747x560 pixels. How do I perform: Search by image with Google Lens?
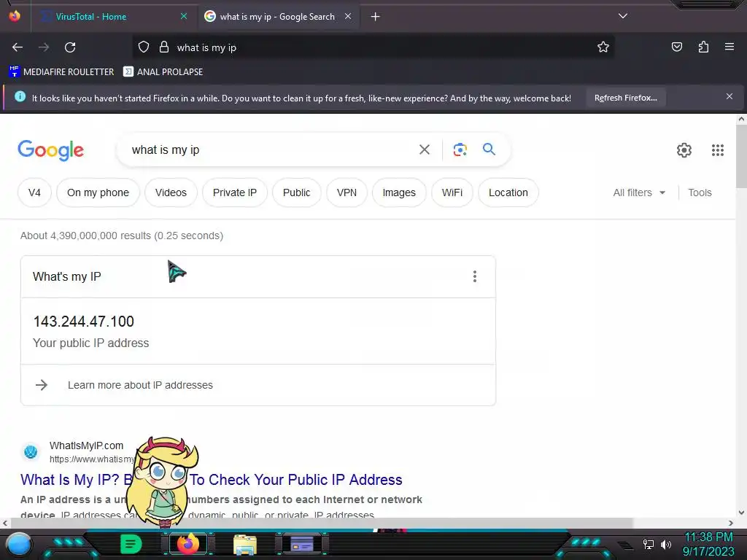460,149
